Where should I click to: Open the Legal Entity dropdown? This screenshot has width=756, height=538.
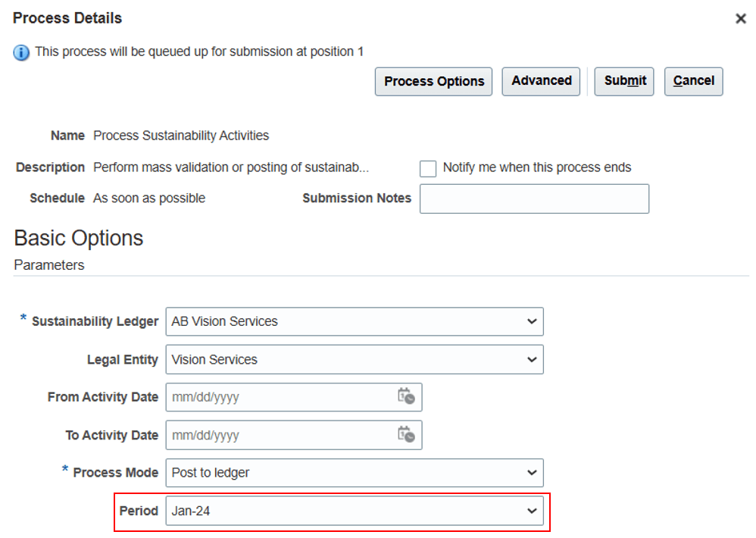coord(531,359)
